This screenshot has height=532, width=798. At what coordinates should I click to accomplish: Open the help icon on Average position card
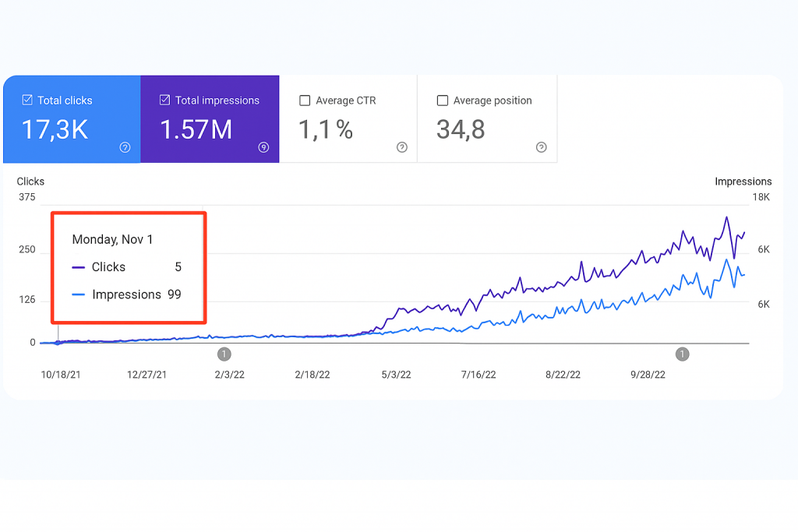tap(541, 148)
